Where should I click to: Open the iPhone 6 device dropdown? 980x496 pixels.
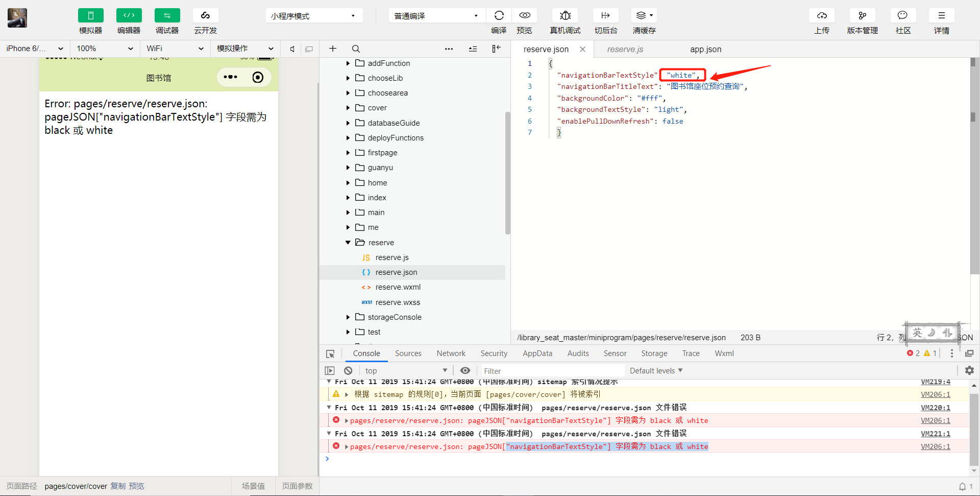click(35, 49)
